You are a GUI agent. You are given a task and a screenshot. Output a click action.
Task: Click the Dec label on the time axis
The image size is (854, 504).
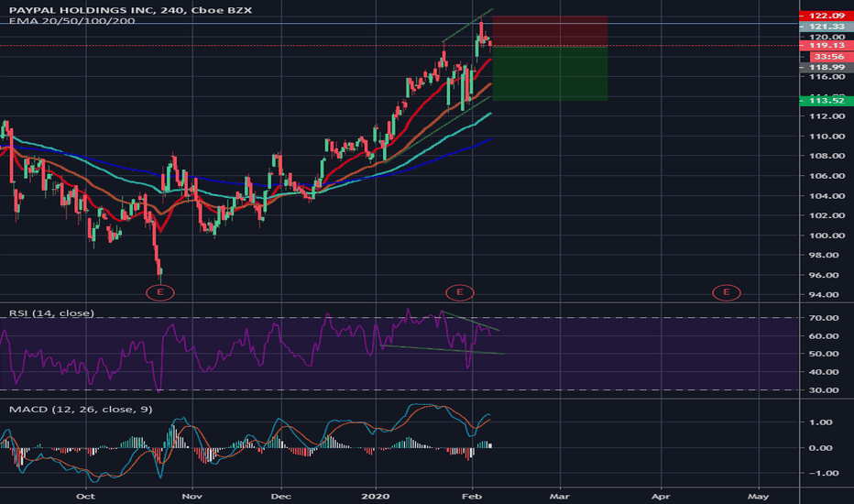pyautogui.click(x=281, y=497)
